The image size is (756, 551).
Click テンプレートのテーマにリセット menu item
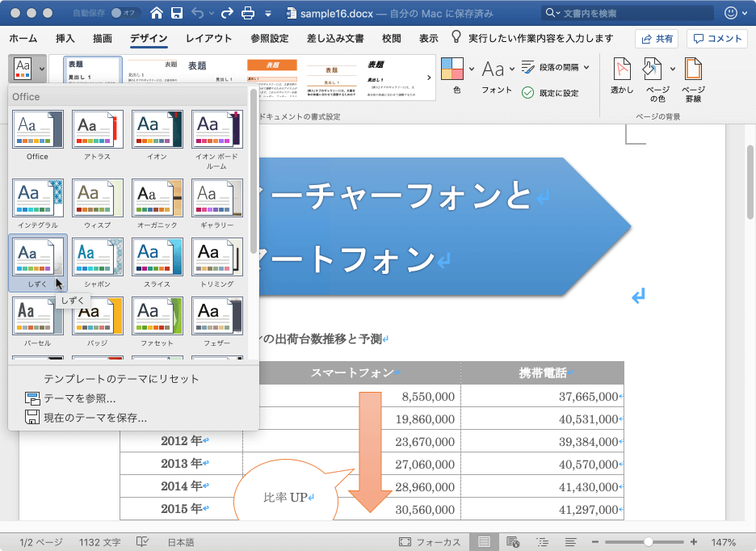[x=121, y=379]
